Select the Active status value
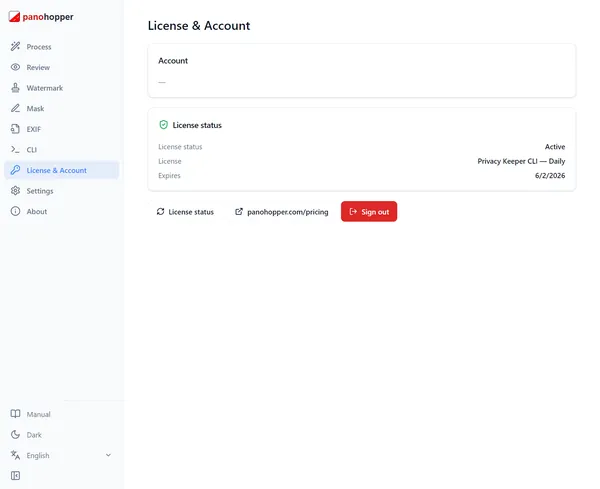The image size is (600, 489). (x=555, y=147)
